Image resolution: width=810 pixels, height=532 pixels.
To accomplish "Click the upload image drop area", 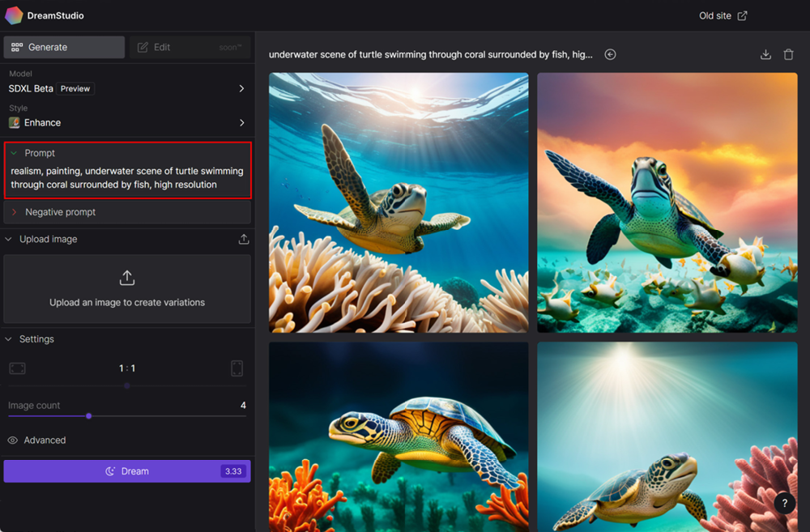I will tap(127, 289).
